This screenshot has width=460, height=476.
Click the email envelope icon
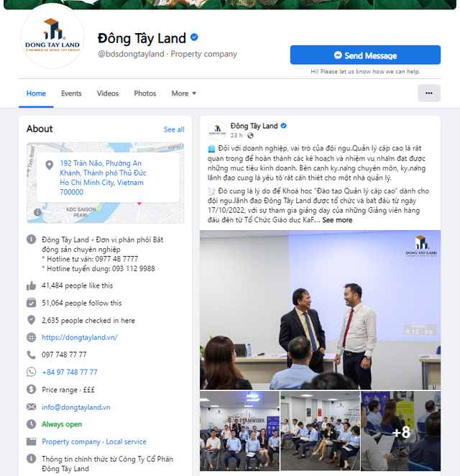pos(31,407)
